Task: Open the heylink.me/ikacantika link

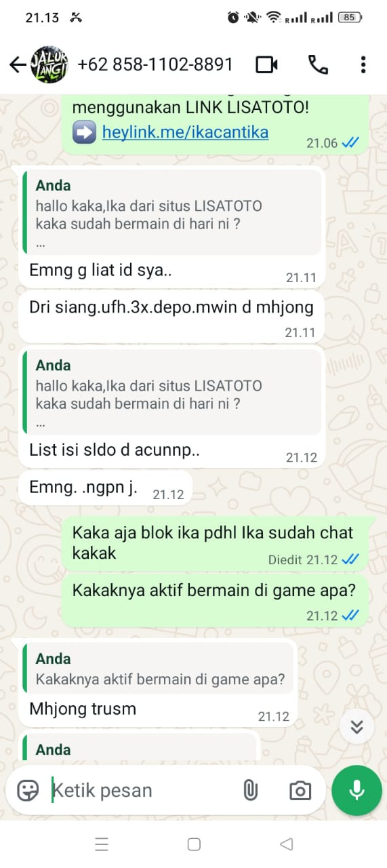Action: point(185,132)
